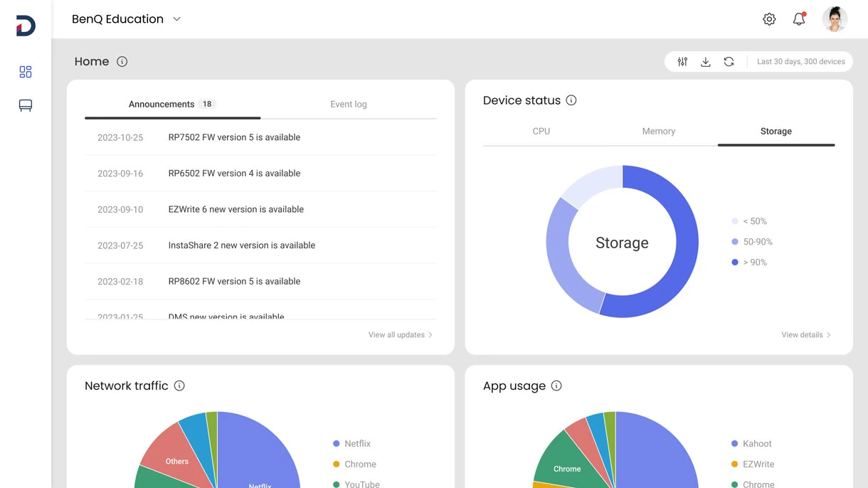Refresh the dashboard data
The height and width of the screenshot is (488, 868).
pos(729,62)
